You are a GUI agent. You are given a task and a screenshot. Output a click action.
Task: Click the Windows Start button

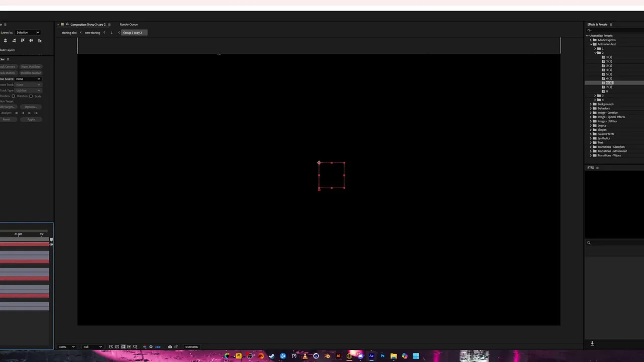[x=416, y=356]
